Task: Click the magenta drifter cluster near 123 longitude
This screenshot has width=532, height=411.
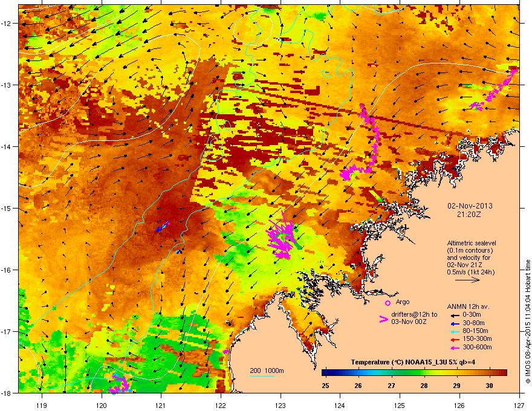Action: pos(282,236)
